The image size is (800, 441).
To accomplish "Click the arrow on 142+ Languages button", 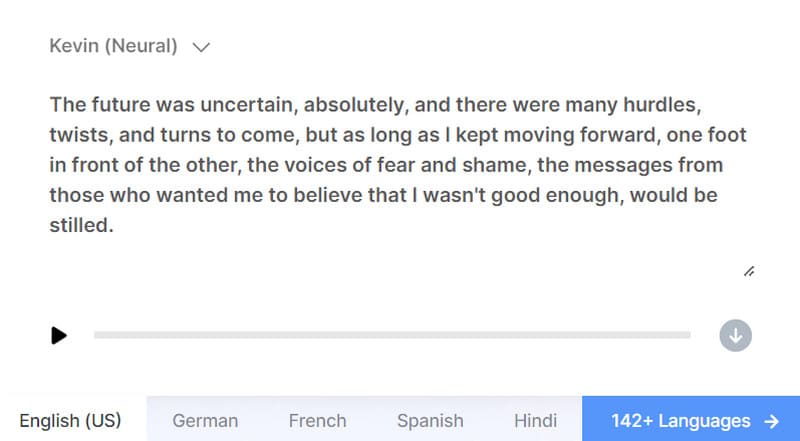I will pyautogui.click(x=771, y=421).
